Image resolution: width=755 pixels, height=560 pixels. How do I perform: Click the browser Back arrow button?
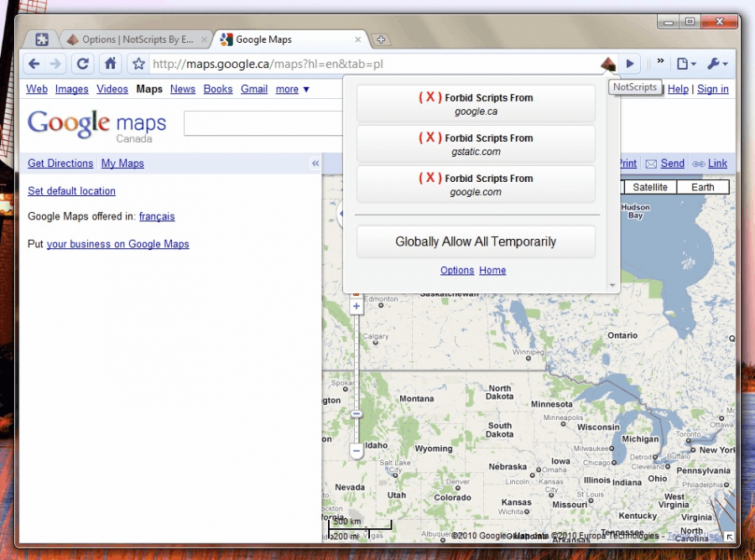pos(34,64)
